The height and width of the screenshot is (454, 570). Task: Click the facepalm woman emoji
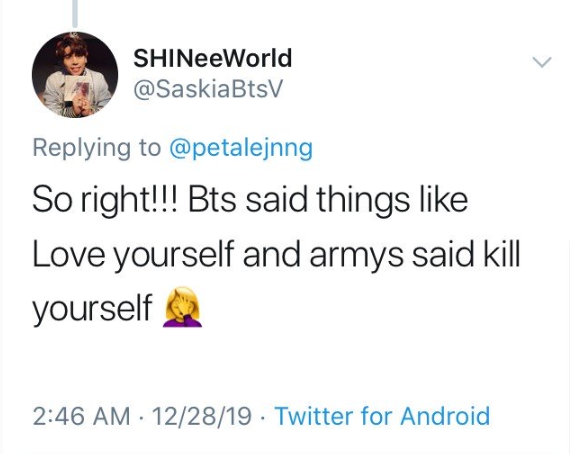pos(183,307)
